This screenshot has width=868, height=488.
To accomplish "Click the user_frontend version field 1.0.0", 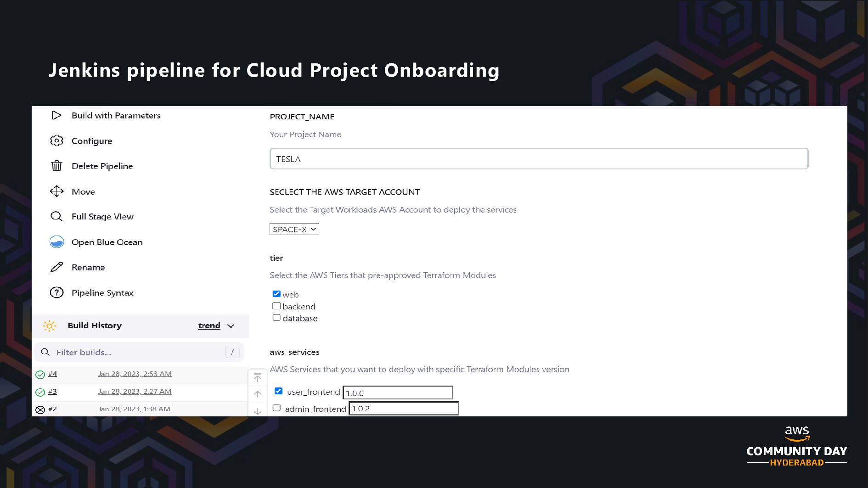I will [398, 393].
